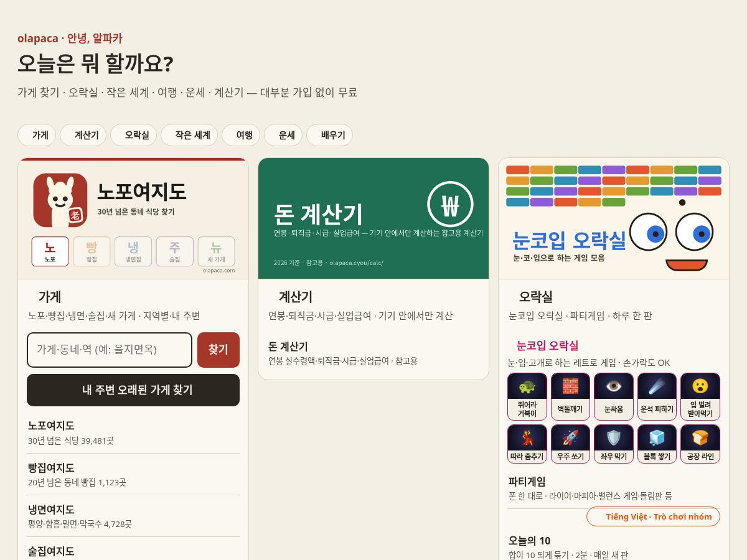Open the 블록 쌓기 ice cube game

point(657,444)
